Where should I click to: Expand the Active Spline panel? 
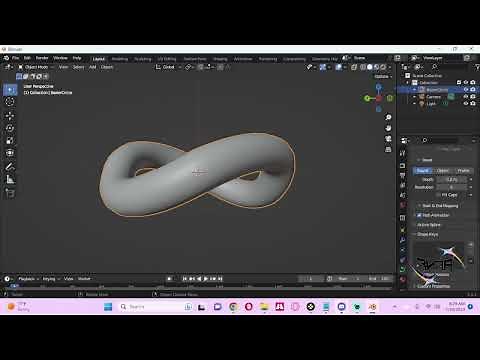click(428, 225)
